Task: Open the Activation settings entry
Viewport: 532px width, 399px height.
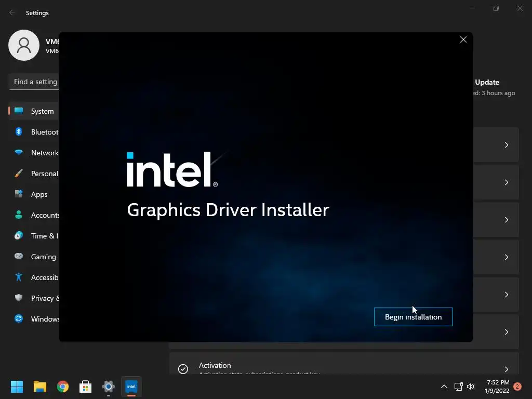Action: [344, 364]
